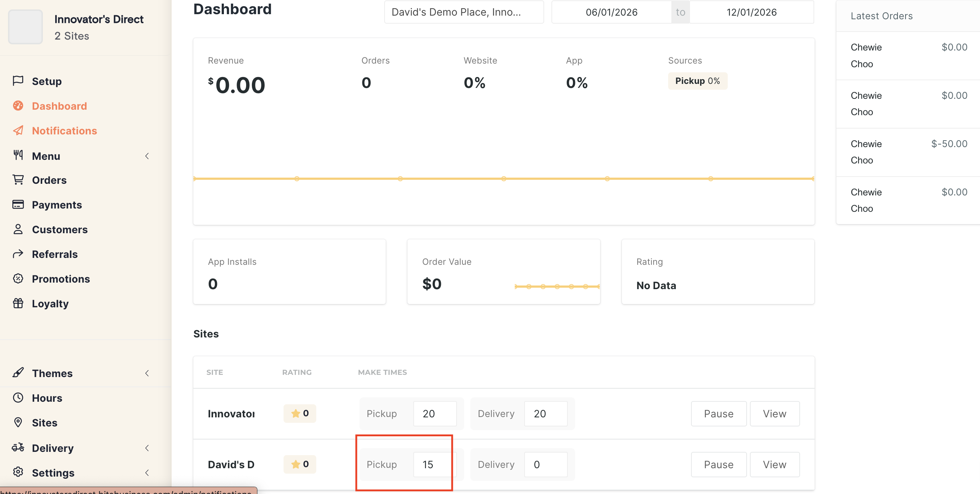The width and height of the screenshot is (980, 494).
Task: Click the Customers person icon
Action: [18, 229]
